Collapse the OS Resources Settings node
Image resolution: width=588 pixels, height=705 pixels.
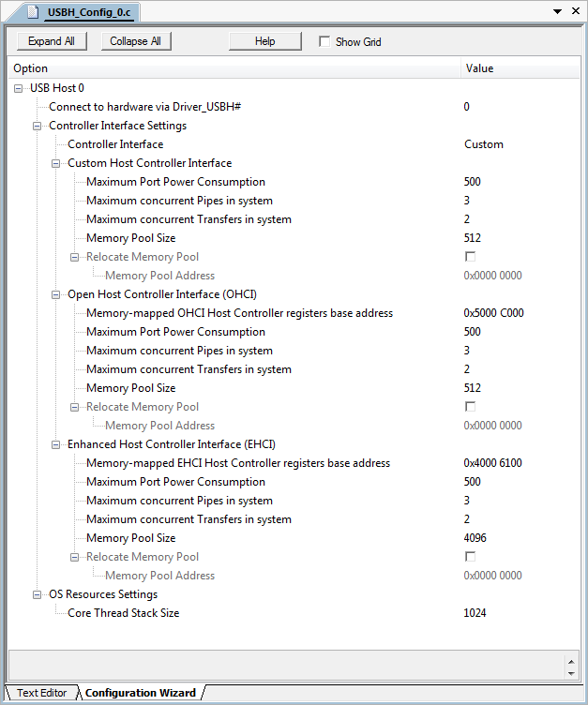pyautogui.click(x=38, y=594)
